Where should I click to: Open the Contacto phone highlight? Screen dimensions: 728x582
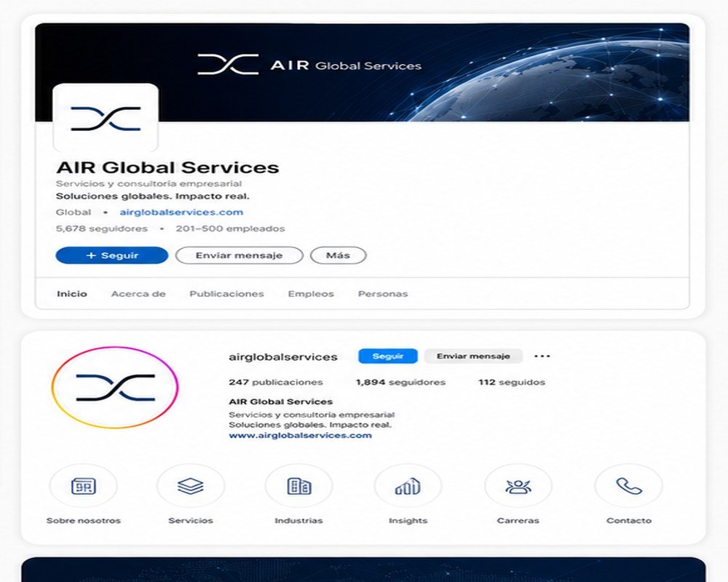629,486
